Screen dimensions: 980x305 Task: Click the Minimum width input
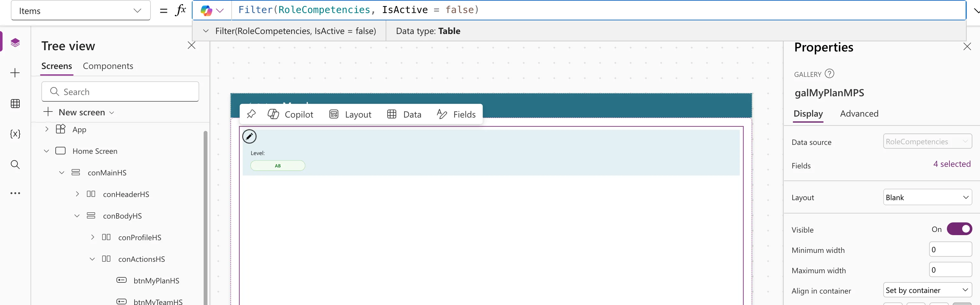tap(950, 249)
